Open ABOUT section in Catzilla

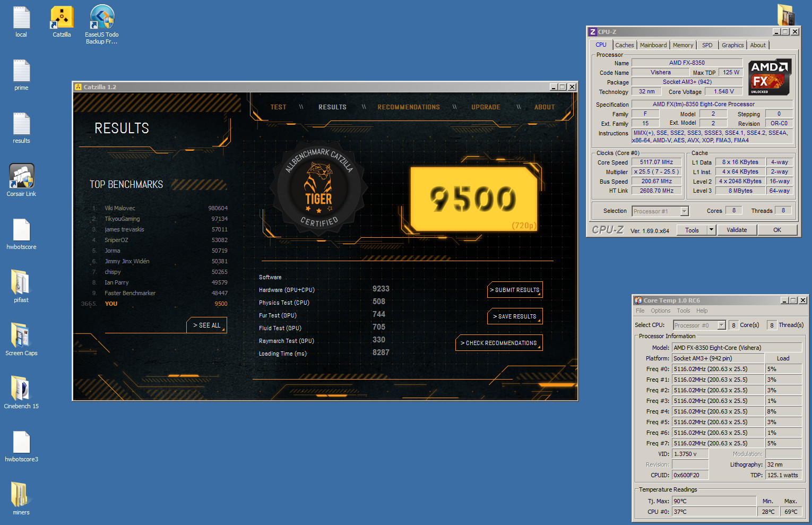click(x=545, y=107)
